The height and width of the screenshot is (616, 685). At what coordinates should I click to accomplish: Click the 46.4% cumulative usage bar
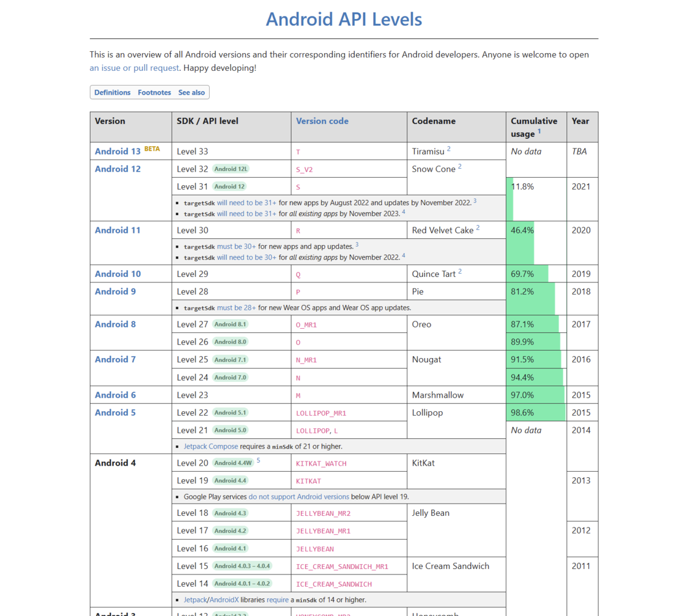pos(520,243)
